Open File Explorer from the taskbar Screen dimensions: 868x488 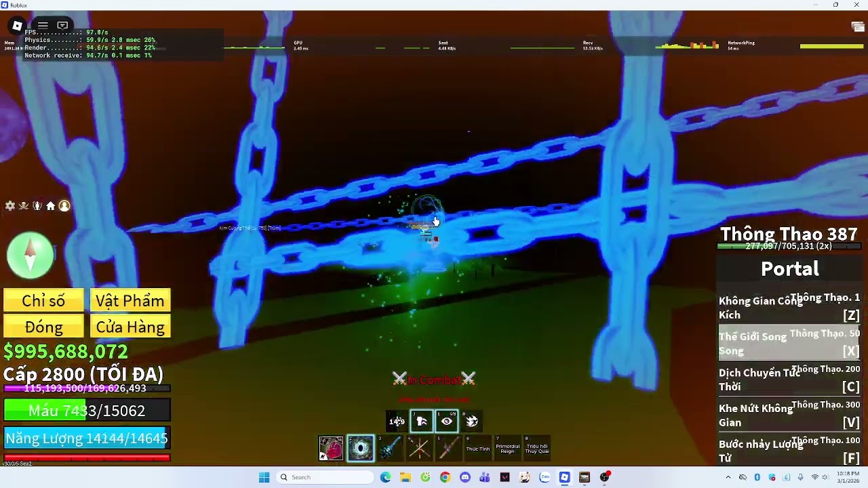click(406, 477)
